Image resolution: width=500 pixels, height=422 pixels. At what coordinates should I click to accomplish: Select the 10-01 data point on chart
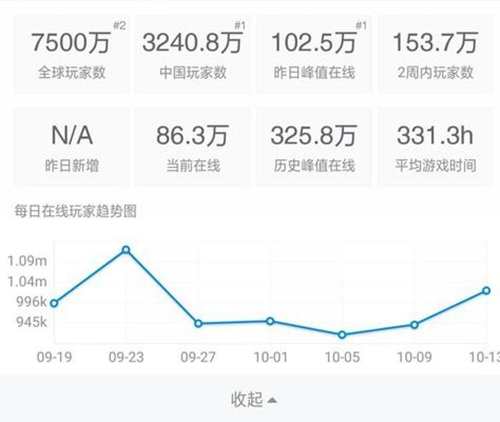point(270,321)
